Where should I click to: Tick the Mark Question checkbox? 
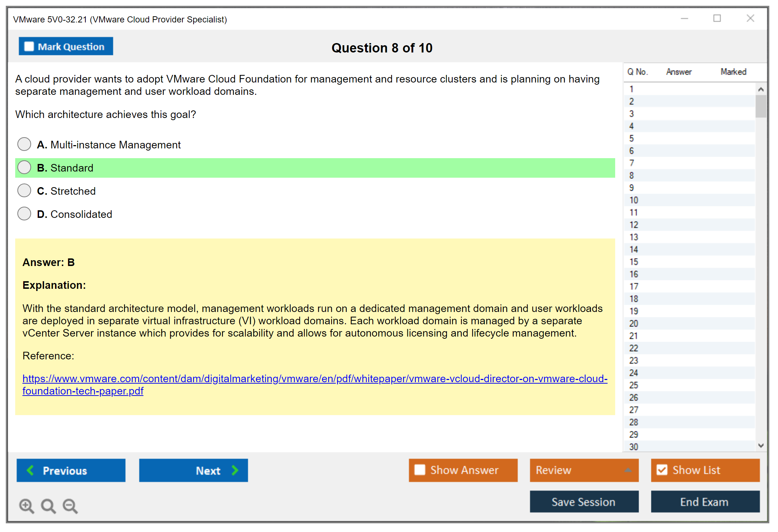pos(29,46)
